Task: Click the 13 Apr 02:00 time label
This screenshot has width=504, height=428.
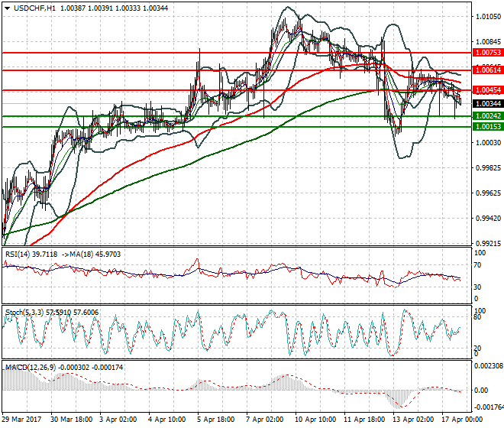Action: (x=413, y=420)
